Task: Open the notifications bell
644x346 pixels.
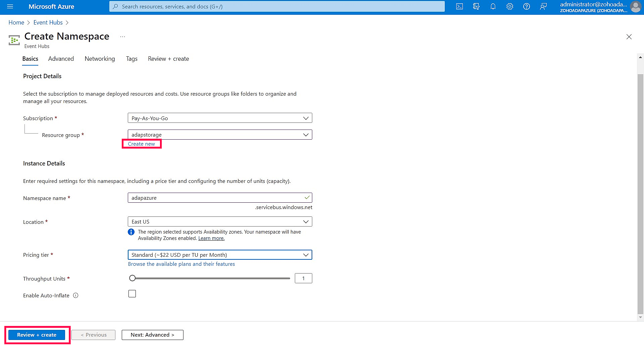Action: (x=493, y=6)
